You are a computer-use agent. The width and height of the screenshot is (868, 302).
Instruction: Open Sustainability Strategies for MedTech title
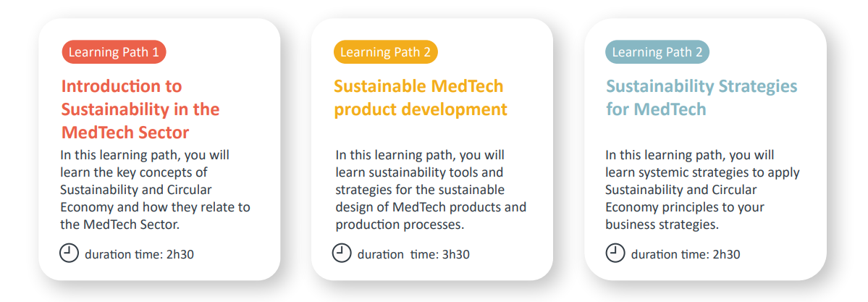702,98
